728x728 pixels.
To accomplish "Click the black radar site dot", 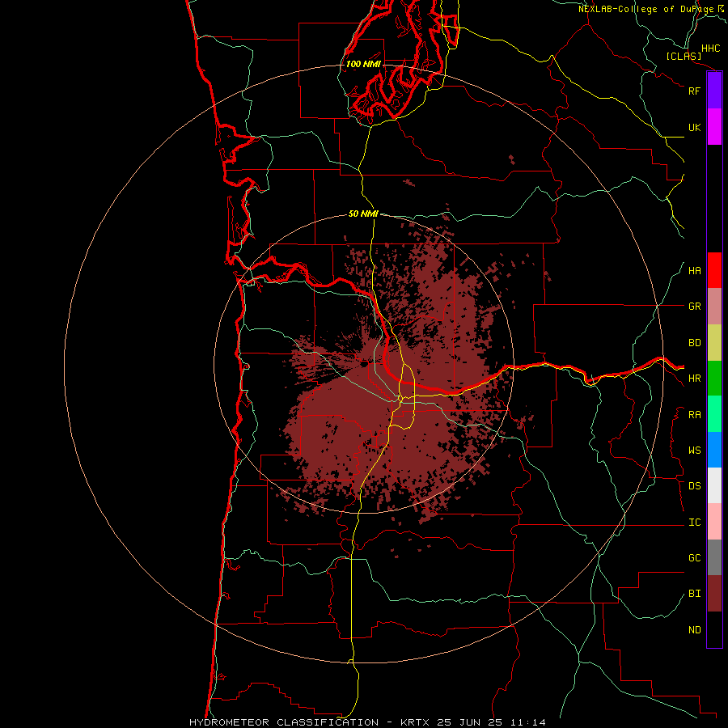I will [365, 365].
